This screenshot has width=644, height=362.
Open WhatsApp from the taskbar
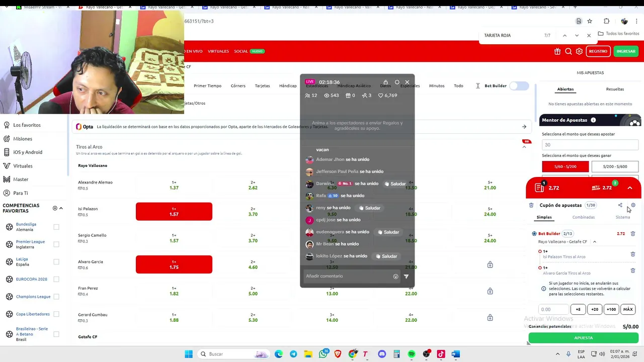(323, 354)
